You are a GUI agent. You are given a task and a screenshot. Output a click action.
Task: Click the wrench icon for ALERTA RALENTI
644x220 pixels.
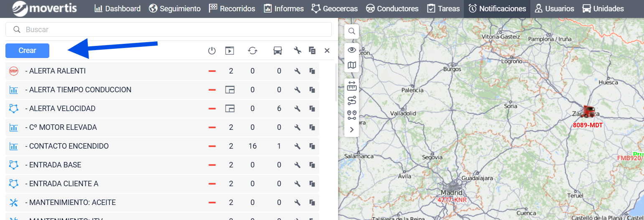pos(298,71)
